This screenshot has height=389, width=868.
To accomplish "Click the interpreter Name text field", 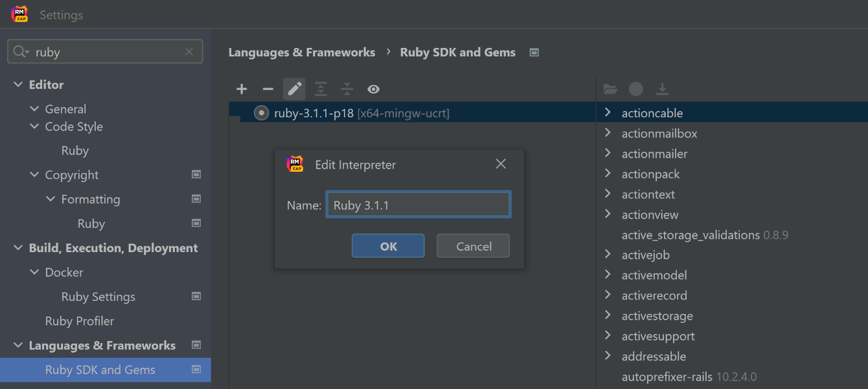I will pyautogui.click(x=418, y=205).
